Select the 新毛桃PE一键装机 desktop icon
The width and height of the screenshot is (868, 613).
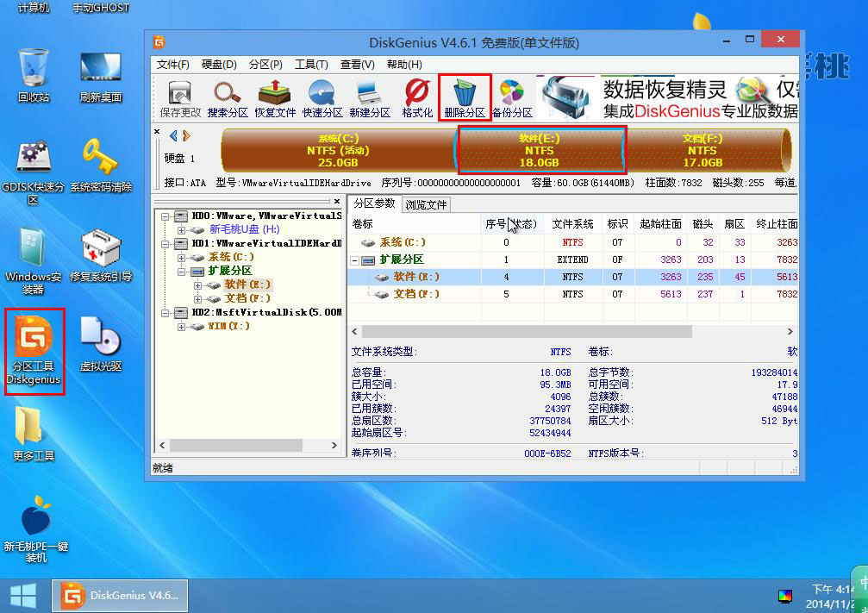(x=36, y=529)
